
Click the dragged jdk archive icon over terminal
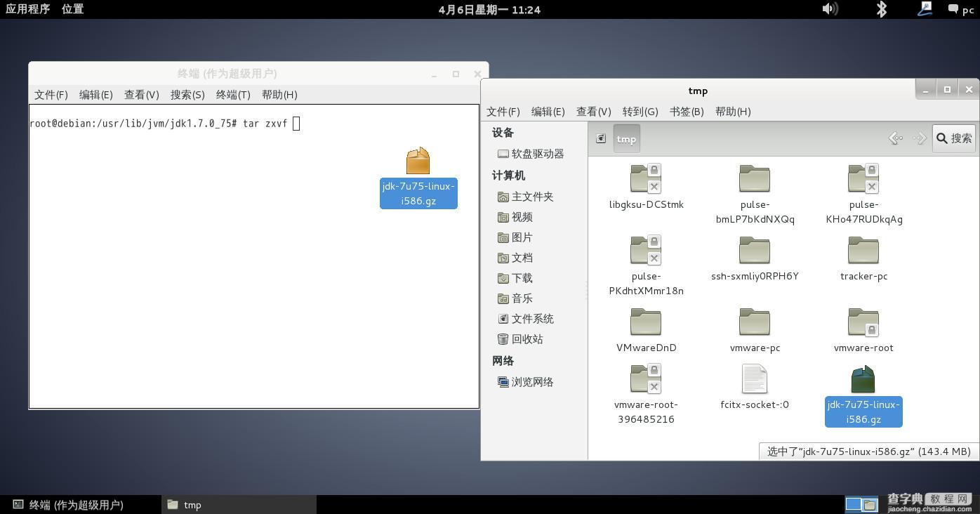click(x=418, y=161)
